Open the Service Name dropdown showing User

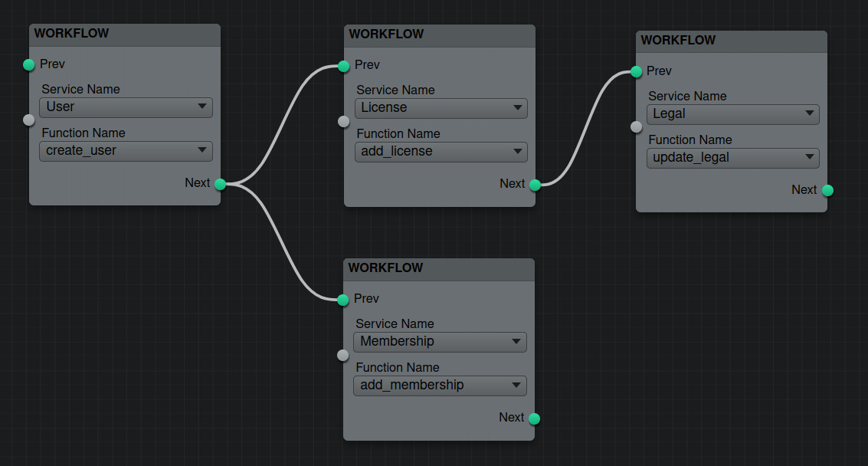coord(126,107)
